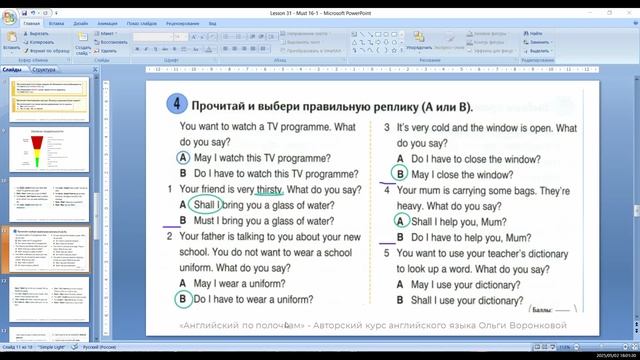Screen dimensions: 640x360
Task: Click the decrease font size icon
Action: (x=202, y=37)
